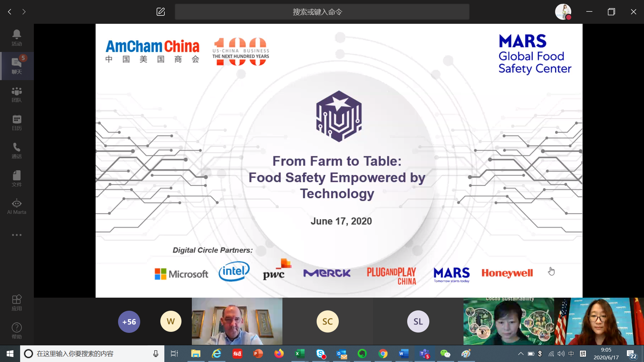644x362 pixels.
Task: Open the 帮助 help menu
Action: 17,331
